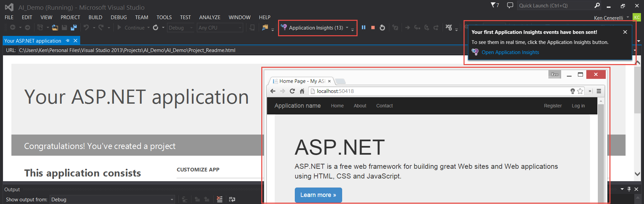644x204 pixels.
Task: Click the Learn more button in browser
Action: pos(318,195)
